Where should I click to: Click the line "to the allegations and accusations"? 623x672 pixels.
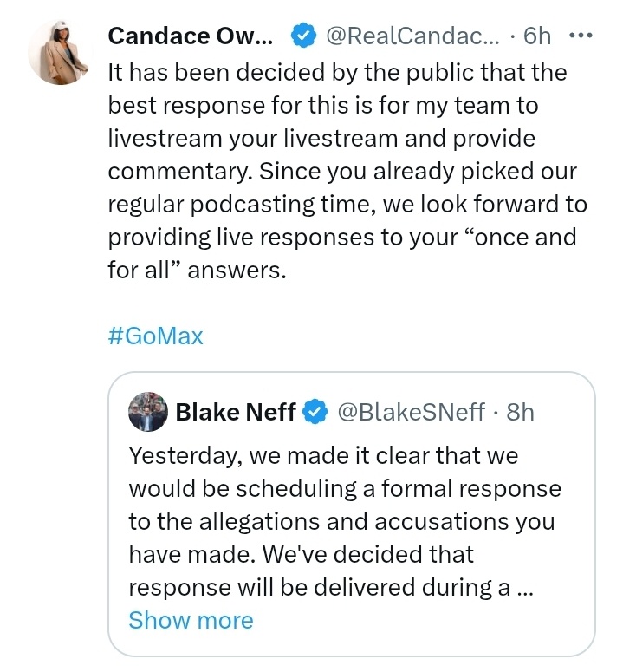pyautogui.click(x=341, y=521)
